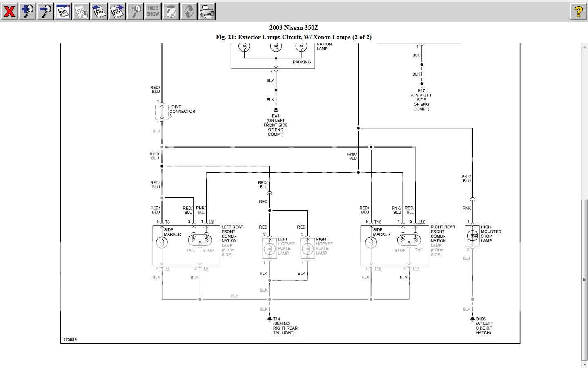The width and height of the screenshot is (588, 368).
Task: Go to the previous figure
Action: click(x=99, y=11)
